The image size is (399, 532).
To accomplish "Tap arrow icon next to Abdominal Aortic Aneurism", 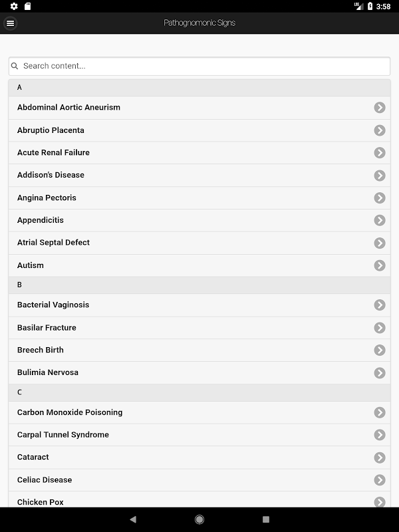I will [x=380, y=108].
